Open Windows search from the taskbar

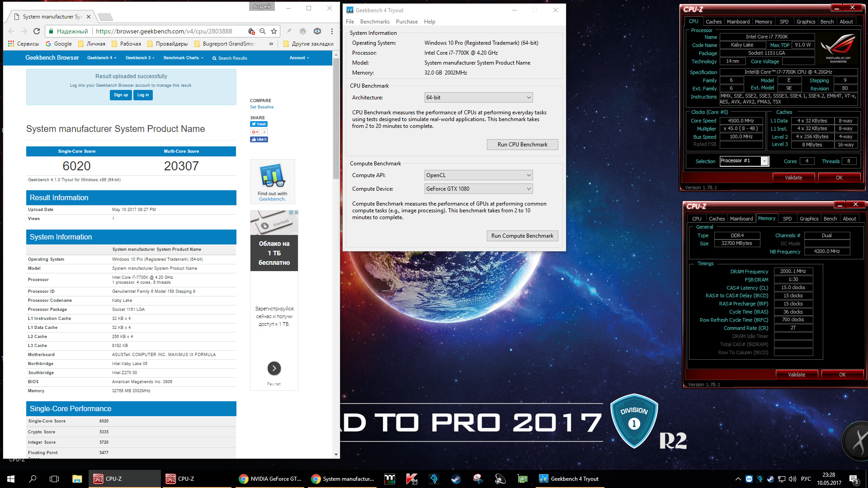[33, 479]
